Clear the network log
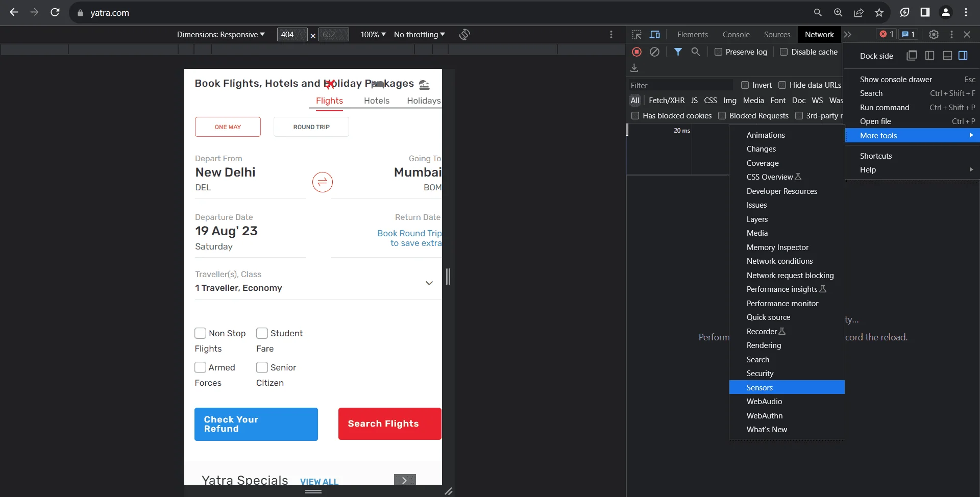Viewport: 980px width, 497px height. coord(654,52)
